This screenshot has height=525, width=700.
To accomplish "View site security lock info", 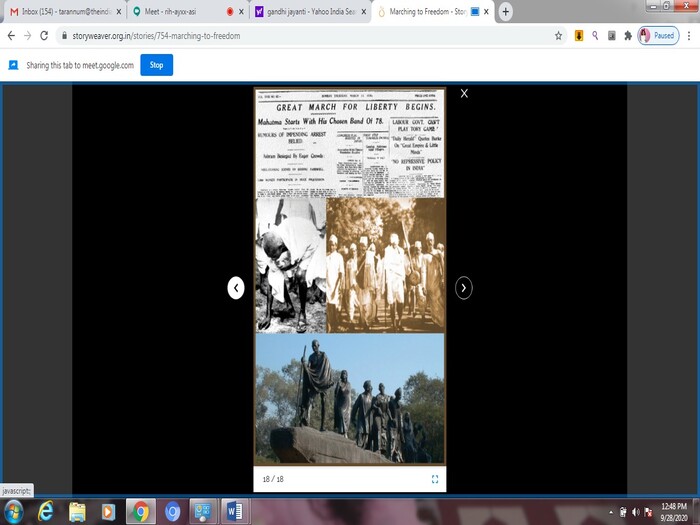I will (65, 36).
